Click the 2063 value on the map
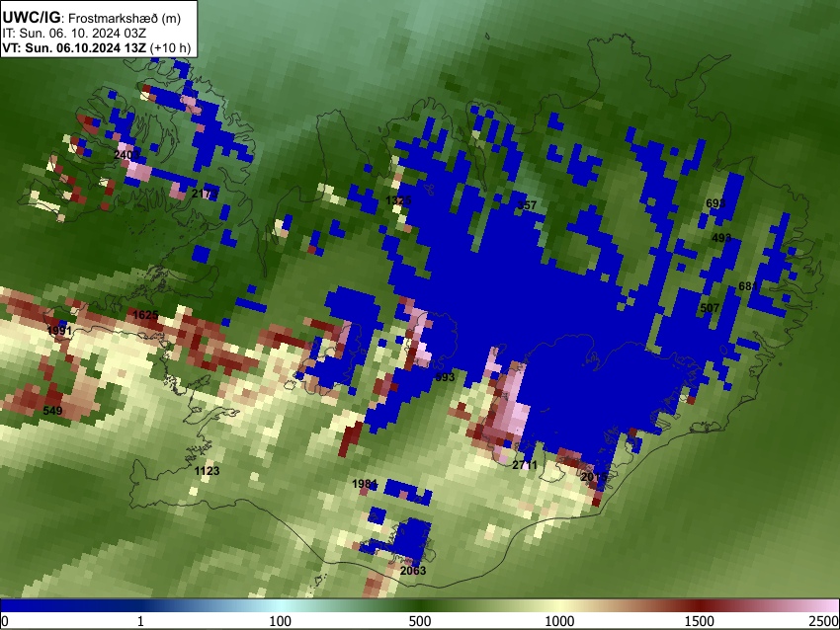 tap(413, 571)
